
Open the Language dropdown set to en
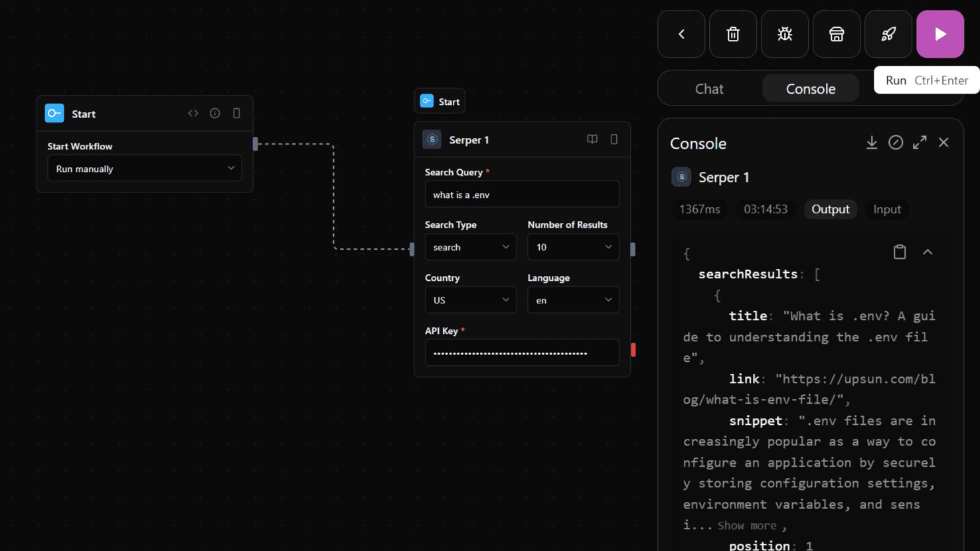pos(572,299)
